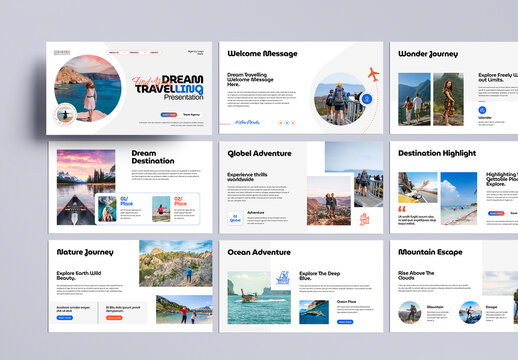Click the couple-at-railing photo on Wonder Journey
Screen dimensions: 518x360
414,99
